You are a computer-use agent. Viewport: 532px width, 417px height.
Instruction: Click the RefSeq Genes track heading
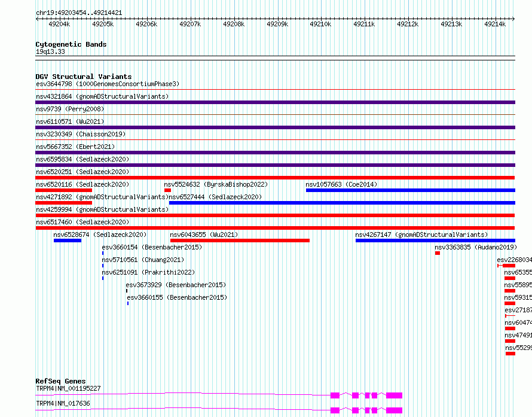point(60,381)
